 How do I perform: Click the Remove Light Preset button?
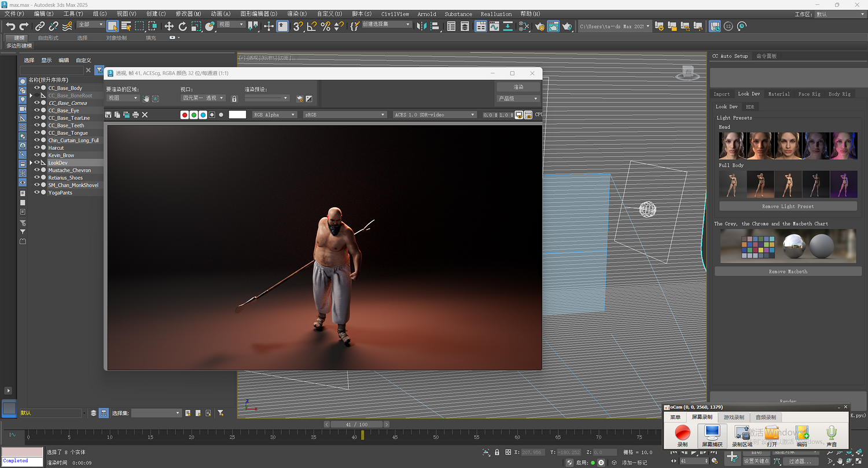tap(788, 206)
